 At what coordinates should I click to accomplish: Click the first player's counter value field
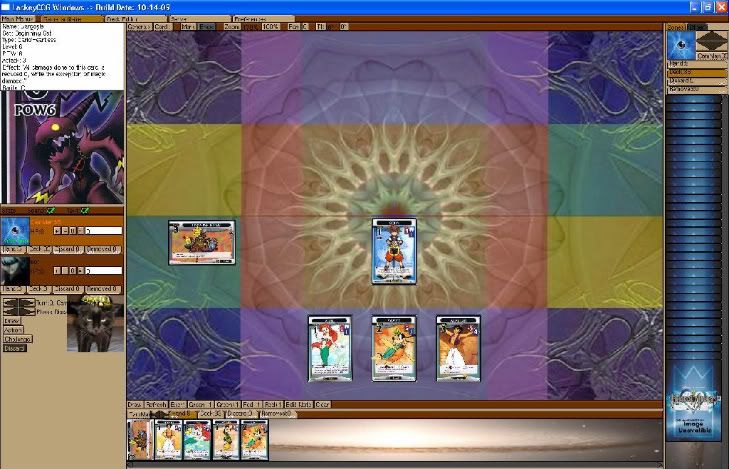[x=104, y=231]
